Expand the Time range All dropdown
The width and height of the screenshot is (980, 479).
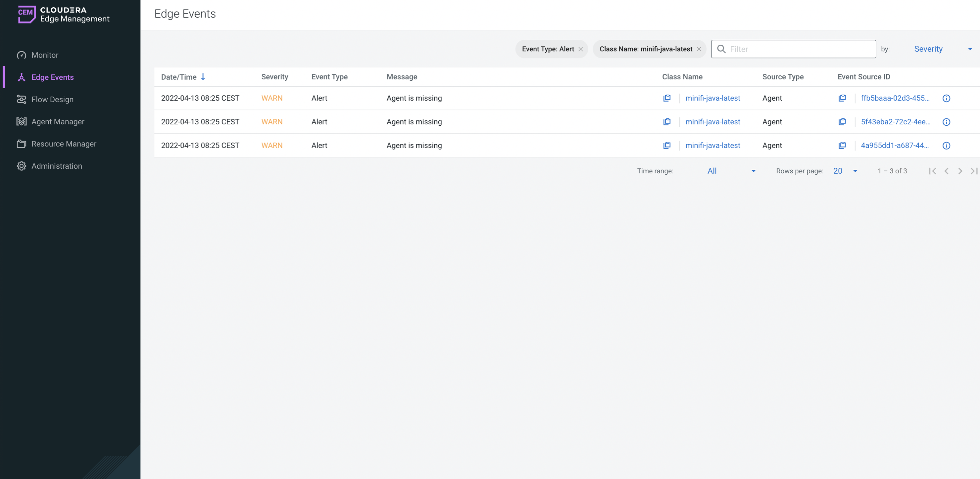pos(731,171)
